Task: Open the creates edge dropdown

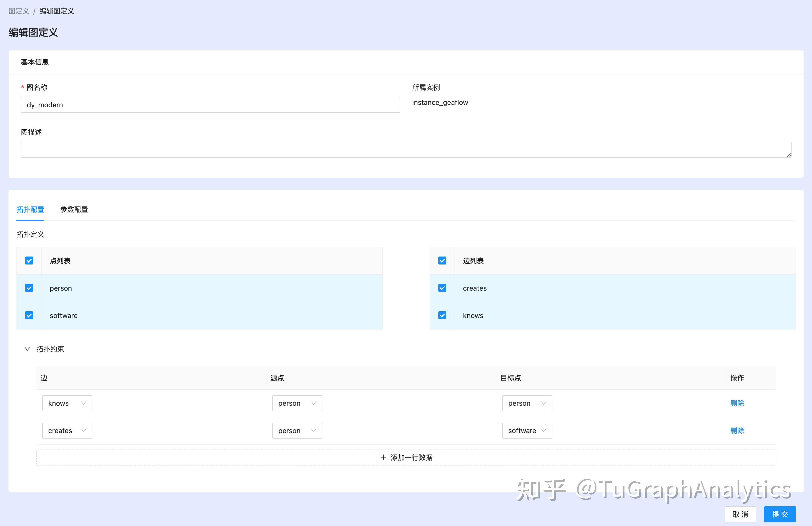Action: (67, 430)
